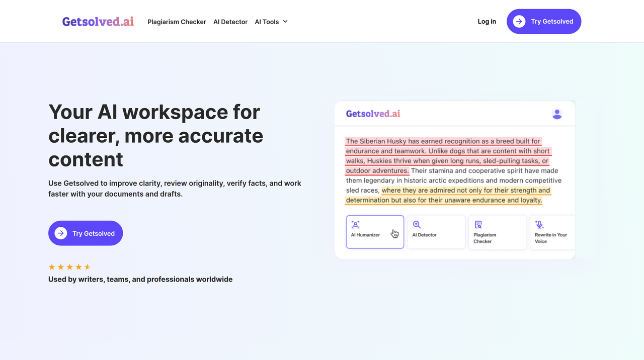This screenshot has height=360, width=644.
Task: Click the Log in link
Action: (487, 22)
